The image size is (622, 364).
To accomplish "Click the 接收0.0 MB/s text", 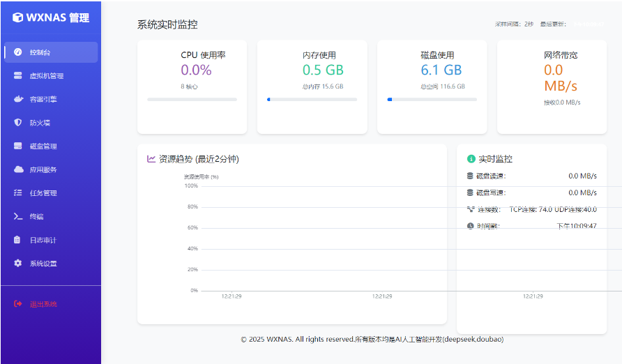I will (x=562, y=103).
